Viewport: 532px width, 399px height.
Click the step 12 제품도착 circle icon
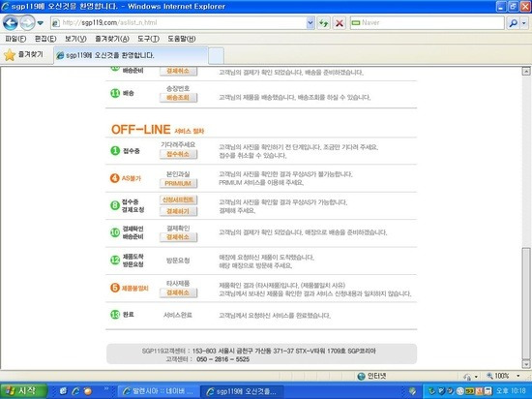tap(115, 261)
